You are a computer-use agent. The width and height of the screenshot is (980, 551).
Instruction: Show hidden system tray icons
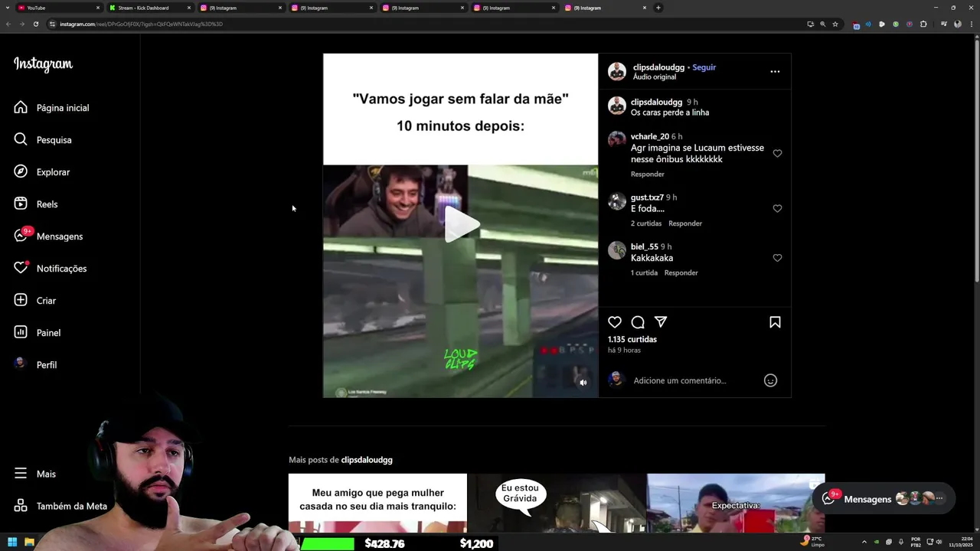point(864,542)
